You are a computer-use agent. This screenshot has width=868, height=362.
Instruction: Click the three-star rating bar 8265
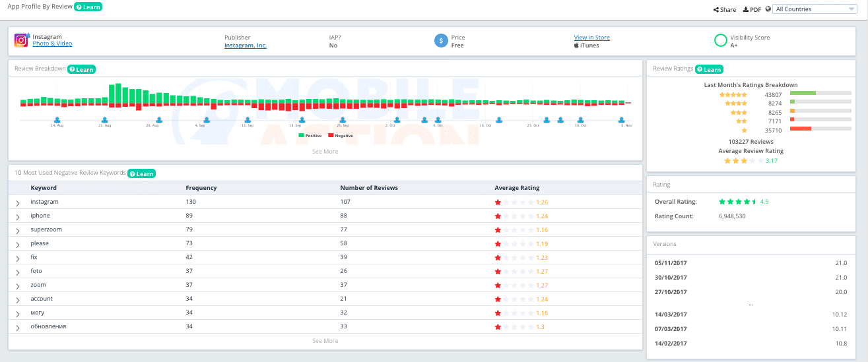(x=820, y=111)
